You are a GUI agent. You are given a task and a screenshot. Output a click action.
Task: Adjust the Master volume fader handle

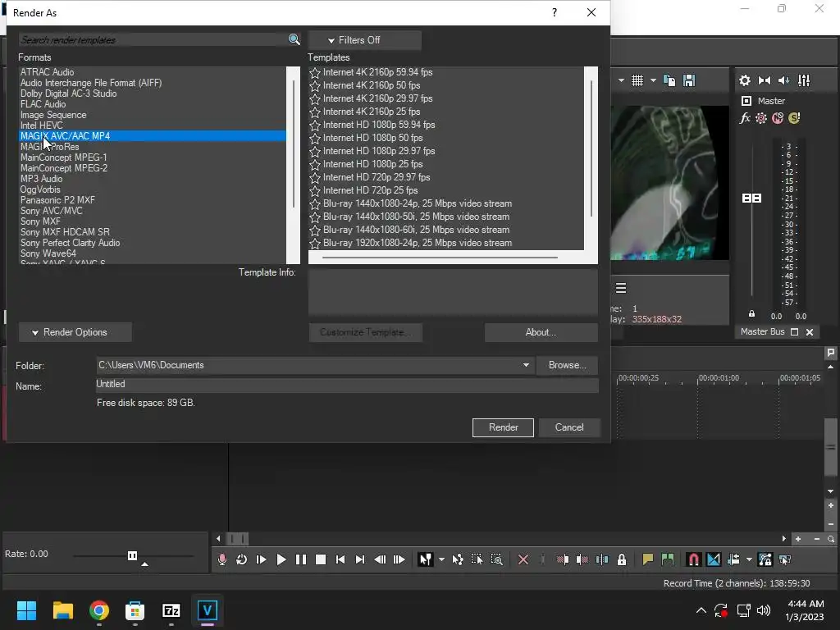pyautogui.click(x=751, y=199)
